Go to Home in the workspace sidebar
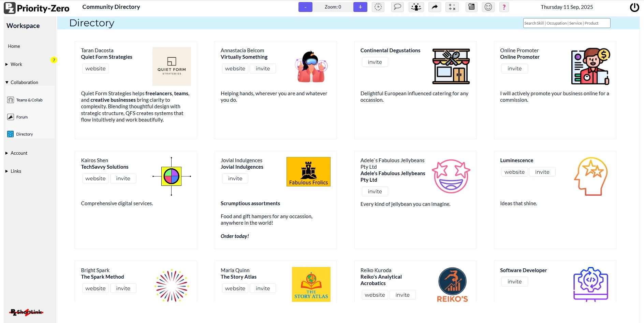Viewport: 644px width, 323px height. 14,46
